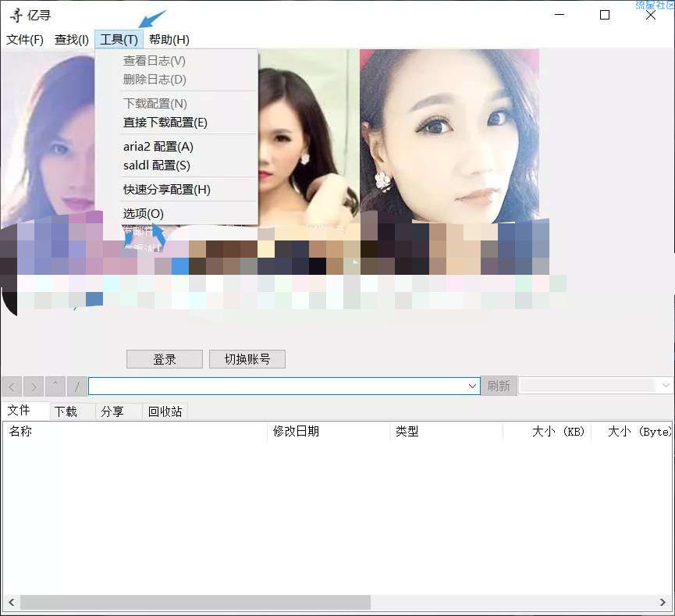Viewport: 675px width, 616px height.
Task: Switch to the 下载 tab
Action: click(66, 411)
